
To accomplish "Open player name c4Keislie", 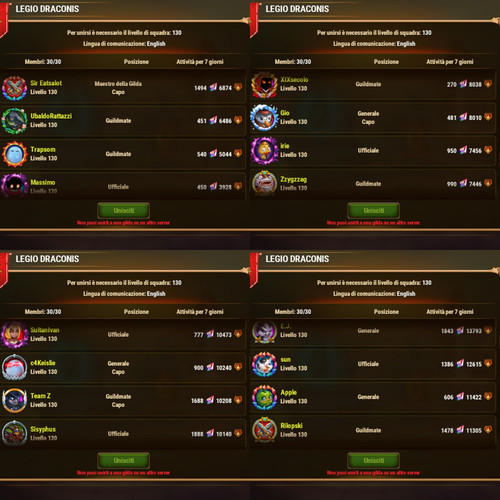I will click(x=43, y=363).
